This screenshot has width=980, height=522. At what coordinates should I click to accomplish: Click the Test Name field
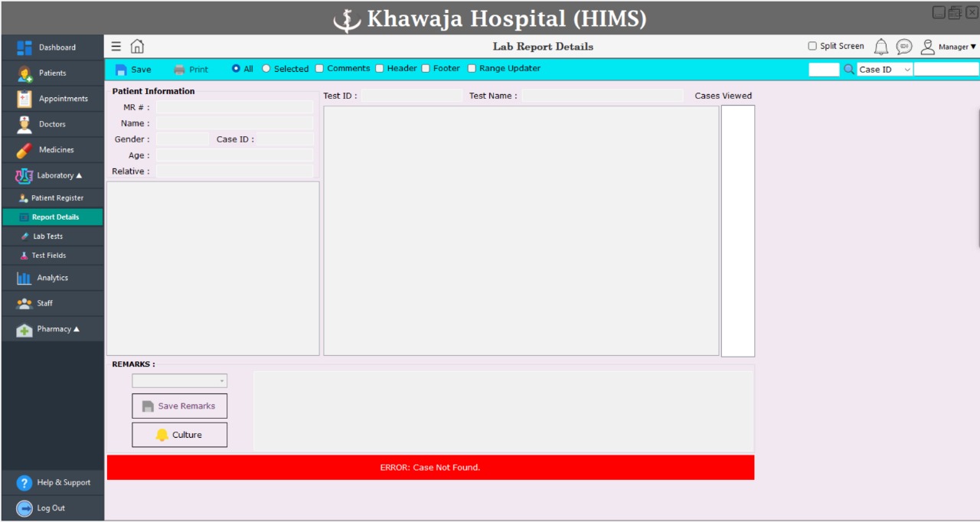pos(603,96)
